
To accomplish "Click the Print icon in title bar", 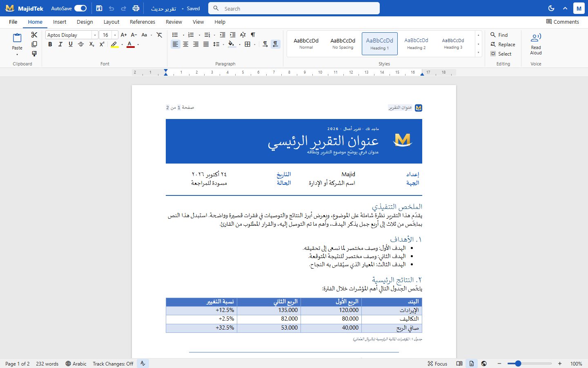I will pyautogui.click(x=136, y=8).
